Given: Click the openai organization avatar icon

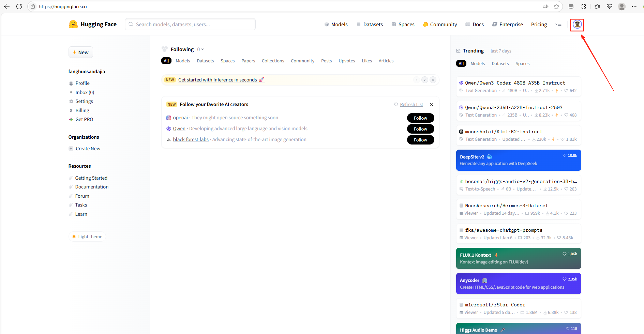Looking at the screenshot, I should click(x=168, y=118).
